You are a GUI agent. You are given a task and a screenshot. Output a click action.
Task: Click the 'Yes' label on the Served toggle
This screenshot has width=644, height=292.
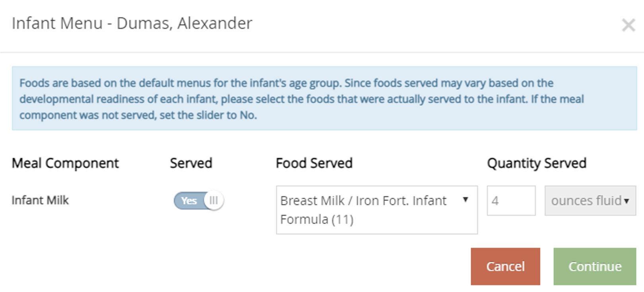(189, 201)
